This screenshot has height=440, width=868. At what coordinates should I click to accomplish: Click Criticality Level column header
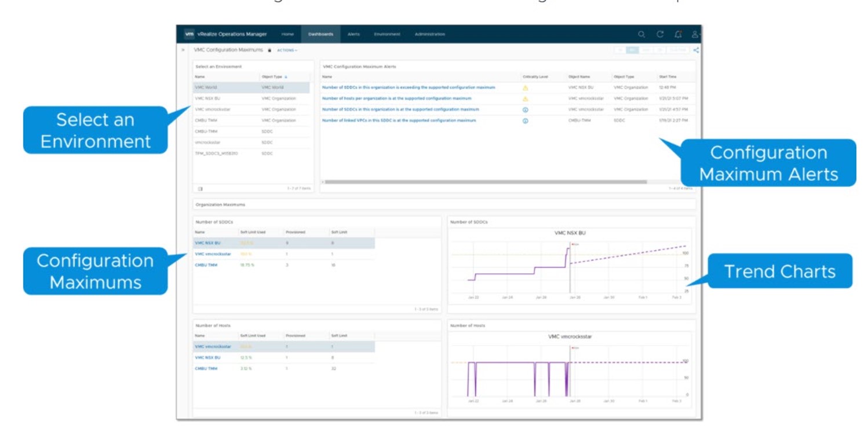click(x=535, y=77)
